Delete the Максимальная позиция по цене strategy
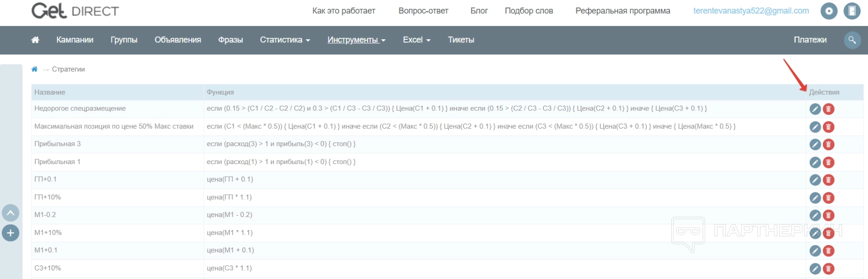Screen dimensions: 868x279 (828, 127)
